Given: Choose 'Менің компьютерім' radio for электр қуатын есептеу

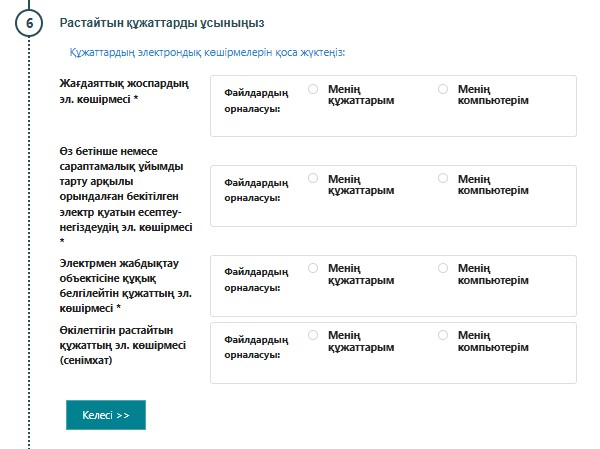Looking at the screenshot, I should [x=443, y=178].
